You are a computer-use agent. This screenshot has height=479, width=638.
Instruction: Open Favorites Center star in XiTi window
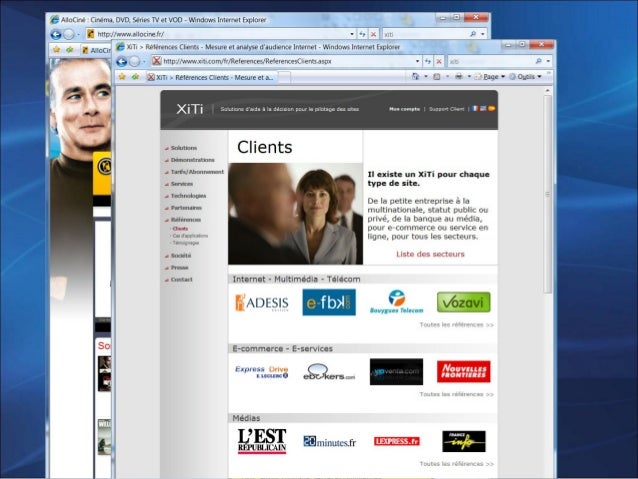pos(122,77)
